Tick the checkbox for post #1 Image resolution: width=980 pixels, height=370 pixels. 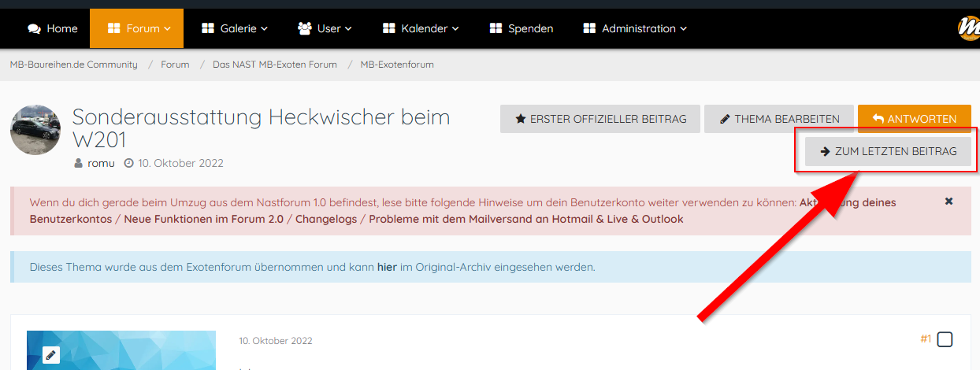[945, 339]
